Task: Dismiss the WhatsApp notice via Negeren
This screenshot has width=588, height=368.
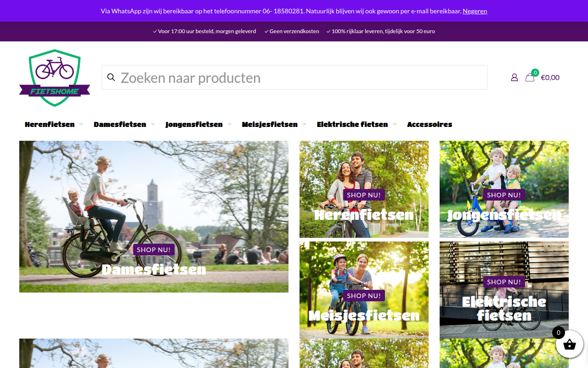Action: click(475, 11)
